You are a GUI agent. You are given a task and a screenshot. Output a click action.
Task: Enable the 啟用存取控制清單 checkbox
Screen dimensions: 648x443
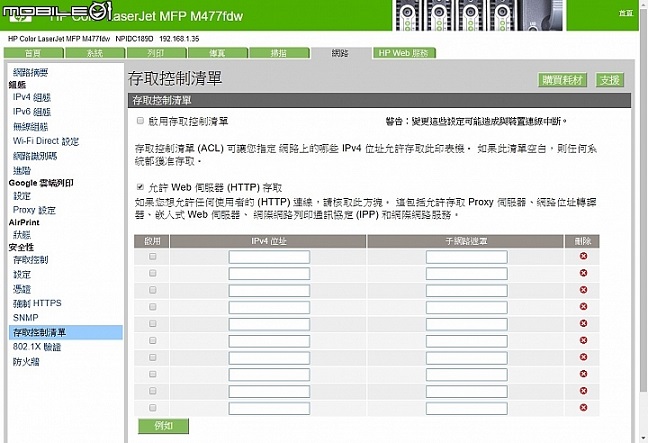[140, 121]
